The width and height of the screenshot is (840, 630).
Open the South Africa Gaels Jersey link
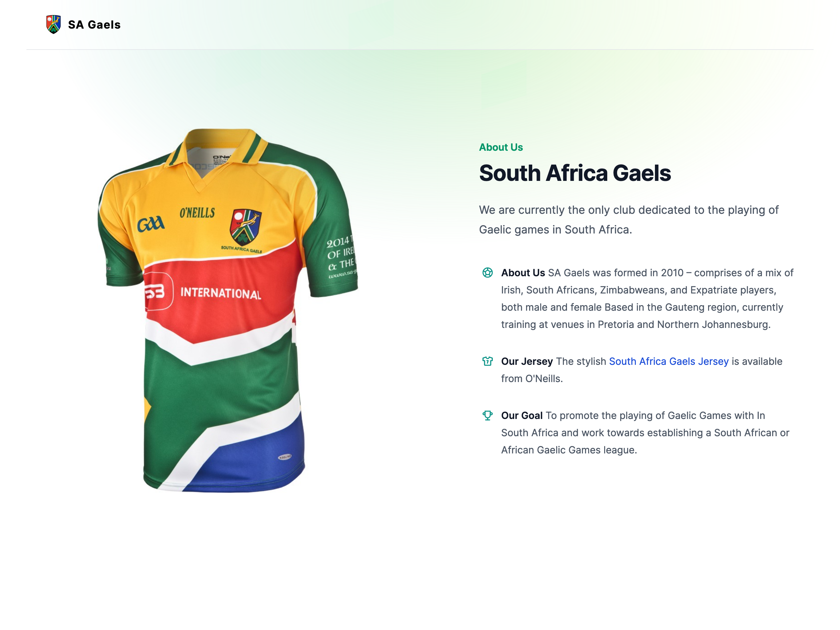coord(668,361)
